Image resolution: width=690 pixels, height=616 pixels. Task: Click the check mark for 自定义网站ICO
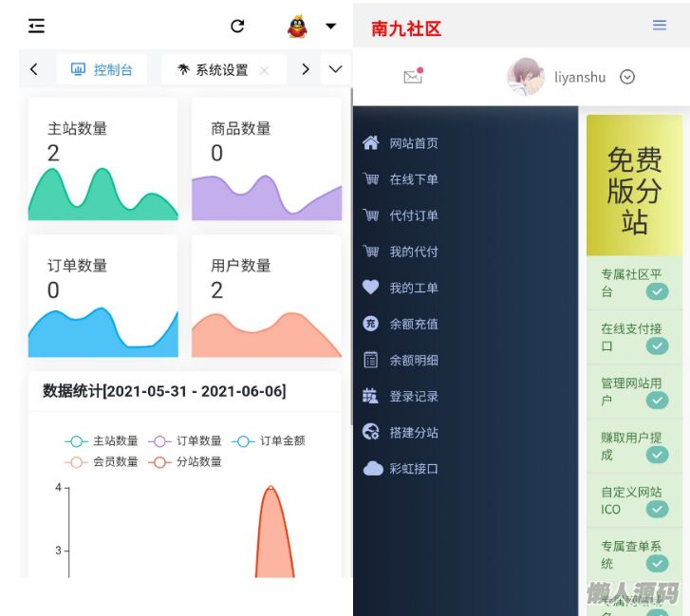tap(658, 509)
